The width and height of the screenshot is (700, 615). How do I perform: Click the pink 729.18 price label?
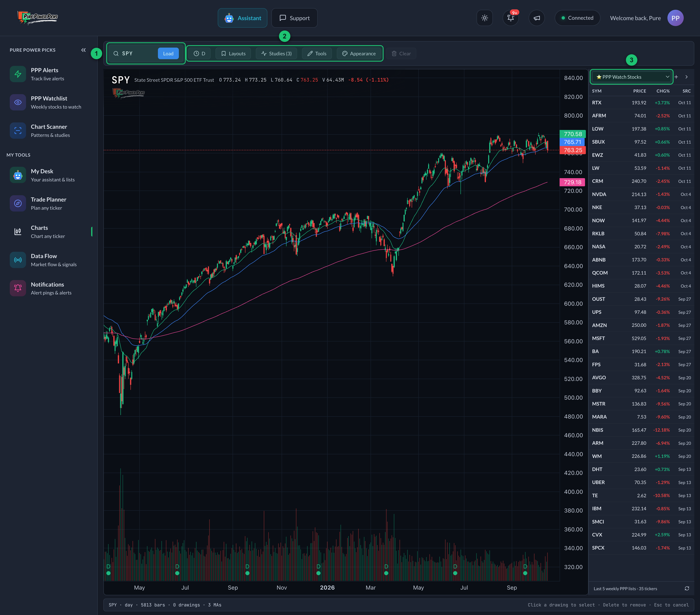coord(572,182)
